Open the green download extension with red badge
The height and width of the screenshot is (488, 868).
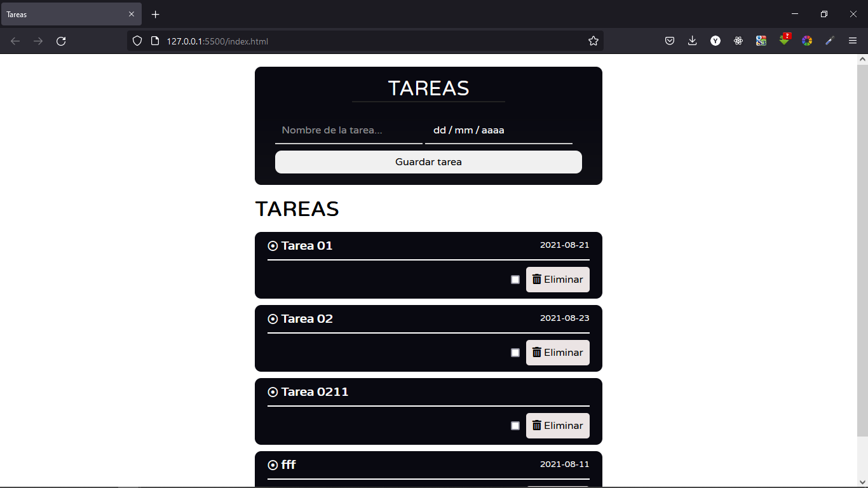pyautogui.click(x=785, y=40)
